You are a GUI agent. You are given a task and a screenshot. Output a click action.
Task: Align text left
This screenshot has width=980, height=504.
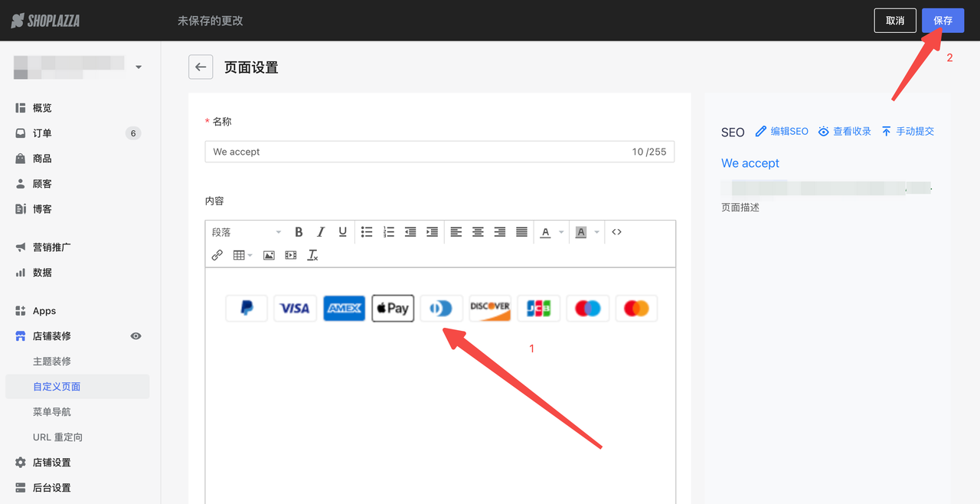[456, 232]
